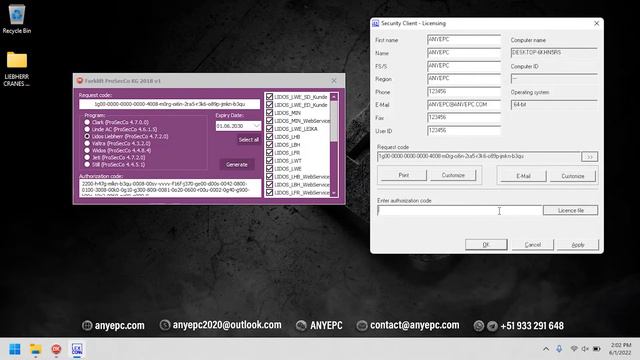
Task: Click the keygen Request code field
Action: (169, 104)
